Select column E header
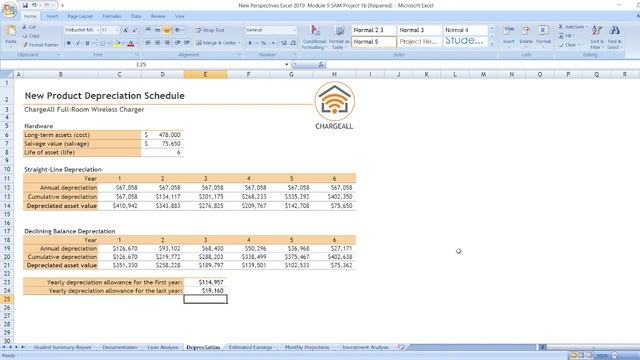 tap(205, 74)
